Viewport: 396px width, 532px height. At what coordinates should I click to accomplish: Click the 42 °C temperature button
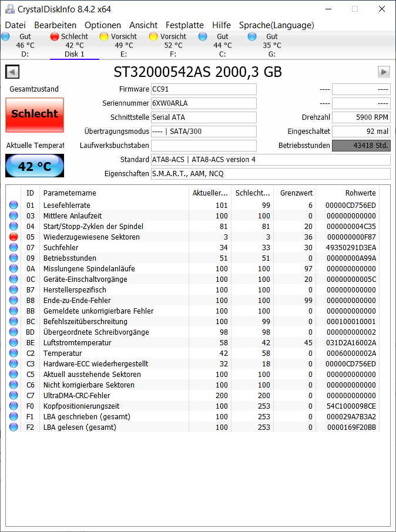(x=35, y=166)
